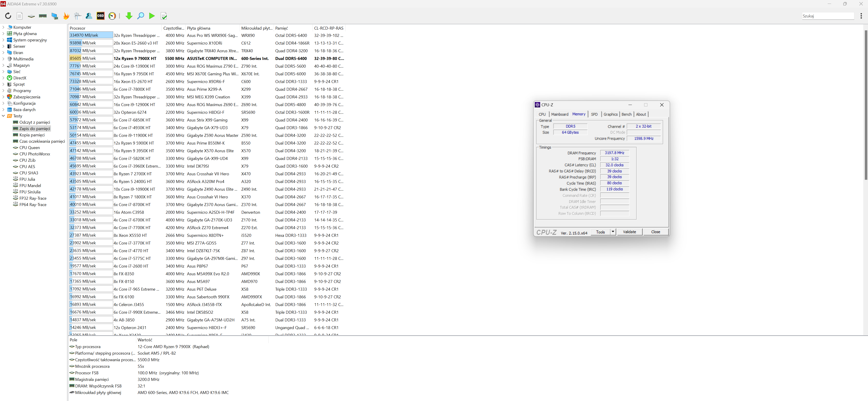Click the magnifying glass search icon
Viewport: 868px width, 401px height.
point(141,16)
